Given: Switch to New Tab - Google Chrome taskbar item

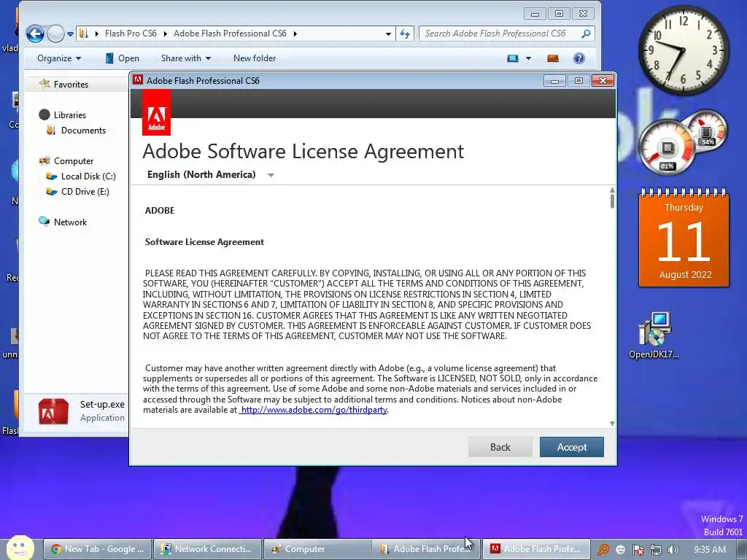Looking at the screenshot, I should [98, 549].
